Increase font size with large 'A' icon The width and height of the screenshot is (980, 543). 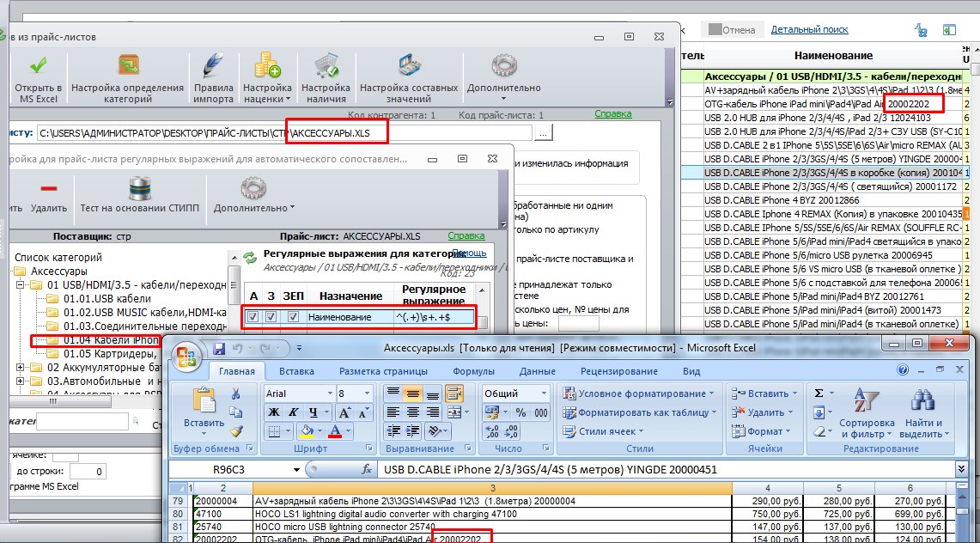(x=344, y=412)
